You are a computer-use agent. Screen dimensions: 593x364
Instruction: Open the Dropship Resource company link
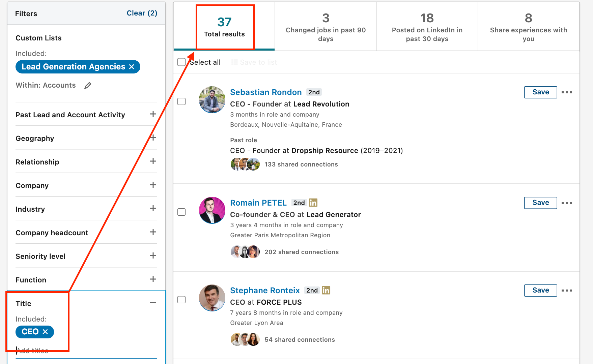324,151
